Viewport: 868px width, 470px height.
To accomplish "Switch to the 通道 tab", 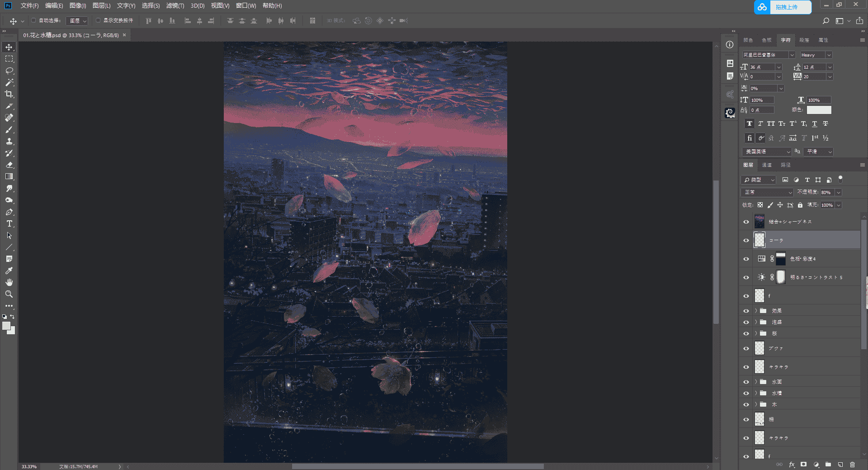I will point(767,165).
